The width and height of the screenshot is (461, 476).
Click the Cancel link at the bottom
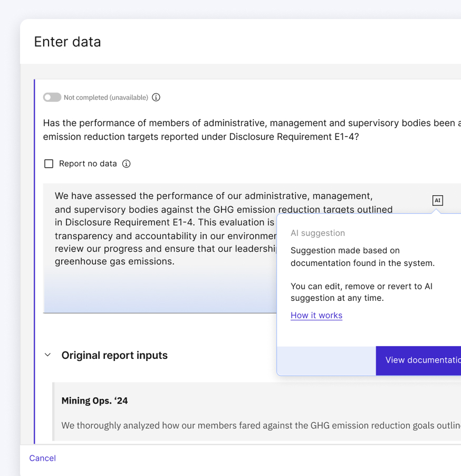pos(43,458)
